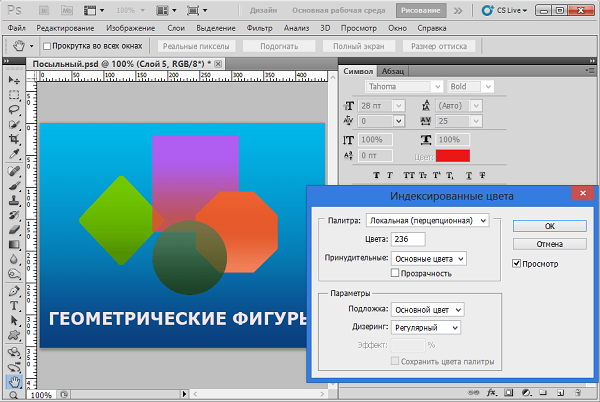
Task: Click the Подогнать button
Action: tap(279, 46)
